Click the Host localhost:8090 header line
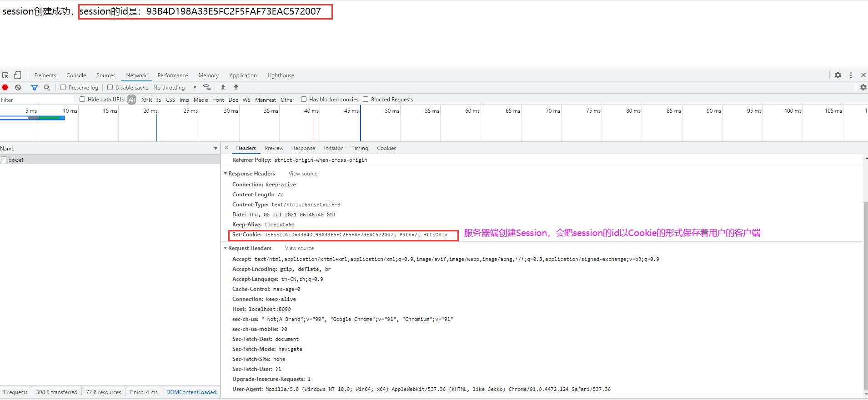This screenshot has width=868, height=400. pyautogui.click(x=261, y=309)
